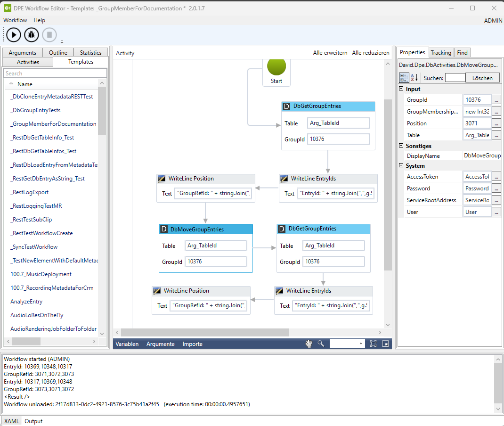This screenshot has width=504, height=426.
Task: Click the zoom magnifier icon
Action: [321, 344]
